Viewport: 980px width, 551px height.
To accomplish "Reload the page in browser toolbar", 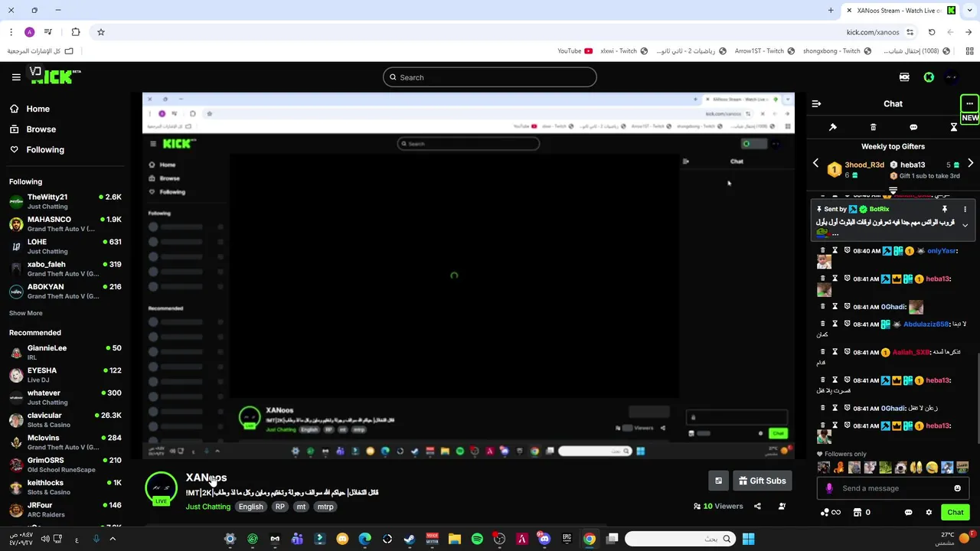I will pyautogui.click(x=932, y=32).
